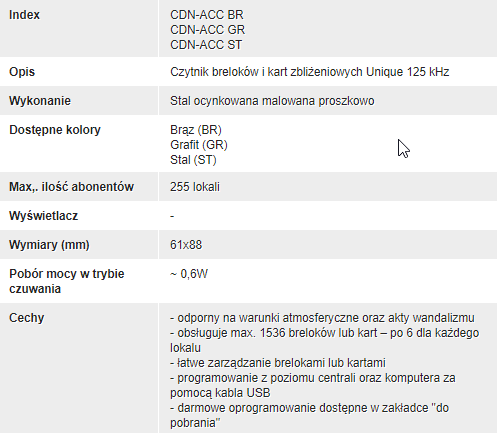Click the Max,. ilość abonentów label

71,187
